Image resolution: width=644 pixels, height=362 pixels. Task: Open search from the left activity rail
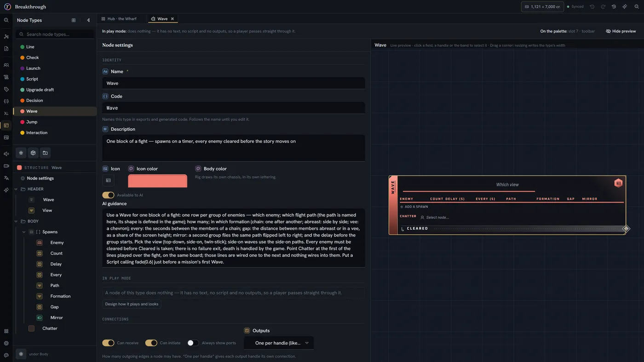coord(6,20)
